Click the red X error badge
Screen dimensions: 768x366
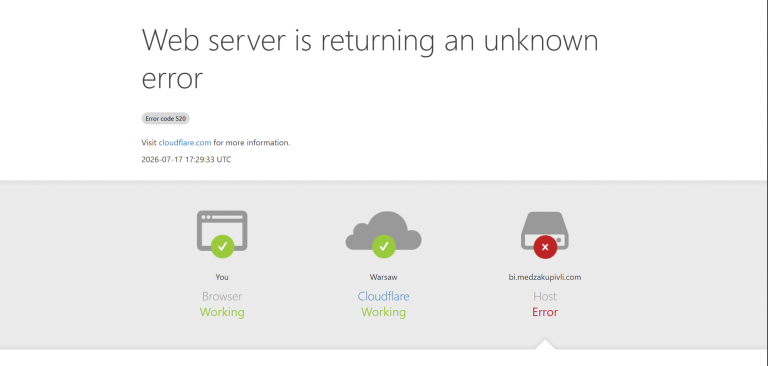coord(545,246)
